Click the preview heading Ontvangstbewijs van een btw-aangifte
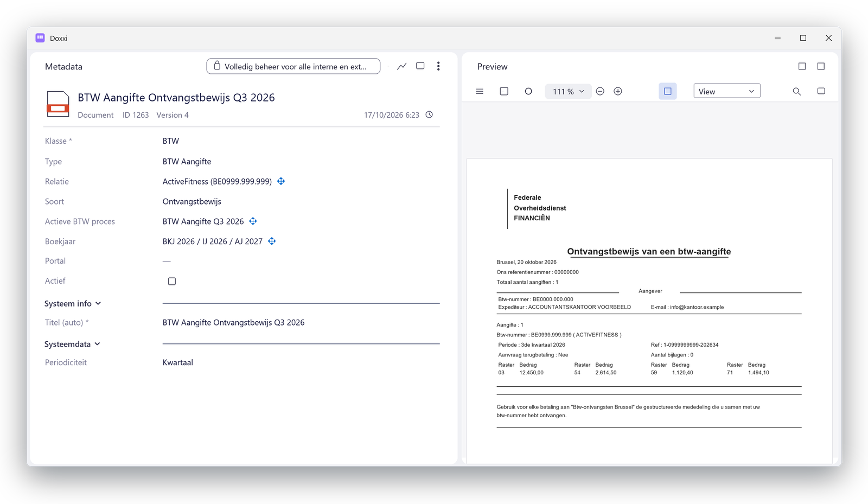Screen dimensions: 868x504 (649, 251)
